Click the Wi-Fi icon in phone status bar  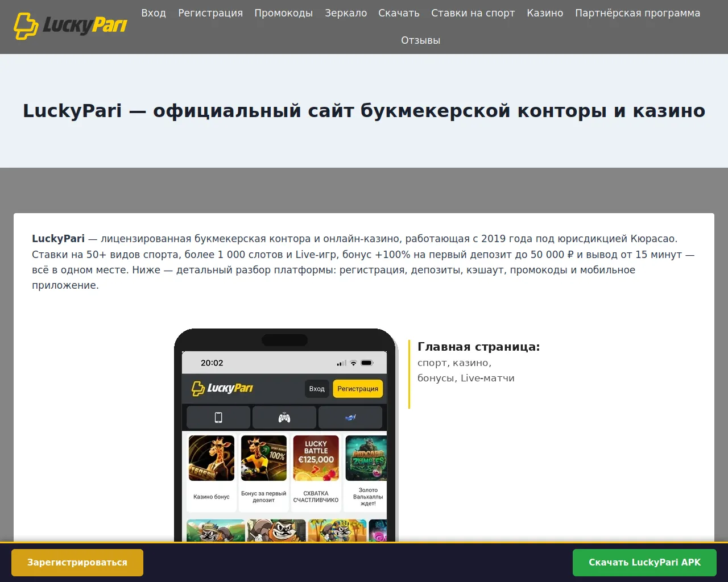pos(353,363)
